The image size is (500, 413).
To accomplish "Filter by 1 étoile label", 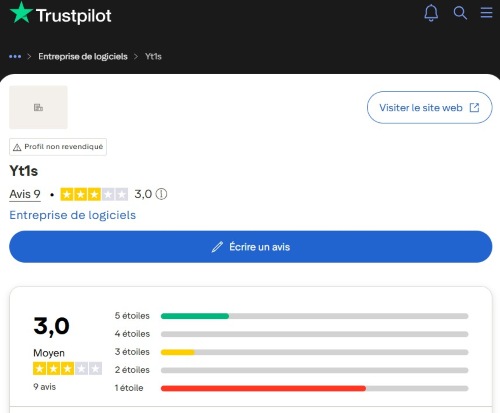I will tap(129, 388).
